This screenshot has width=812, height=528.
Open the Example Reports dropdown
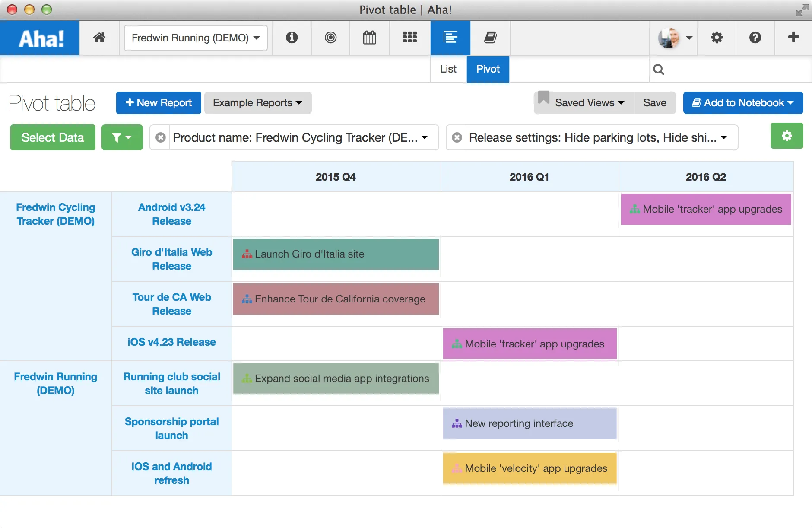tap(257, 103)
